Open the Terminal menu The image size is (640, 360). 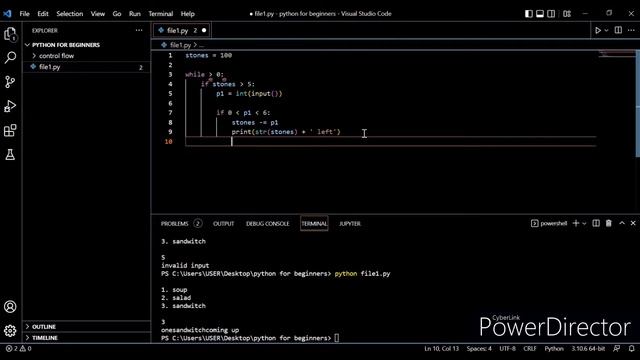coord(160,14)
